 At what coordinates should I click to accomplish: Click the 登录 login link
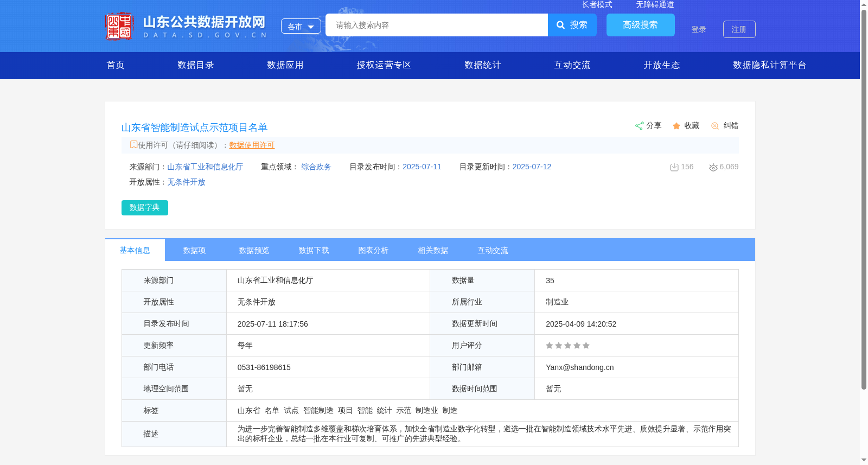pyautogui.click(x=699, y=29)
